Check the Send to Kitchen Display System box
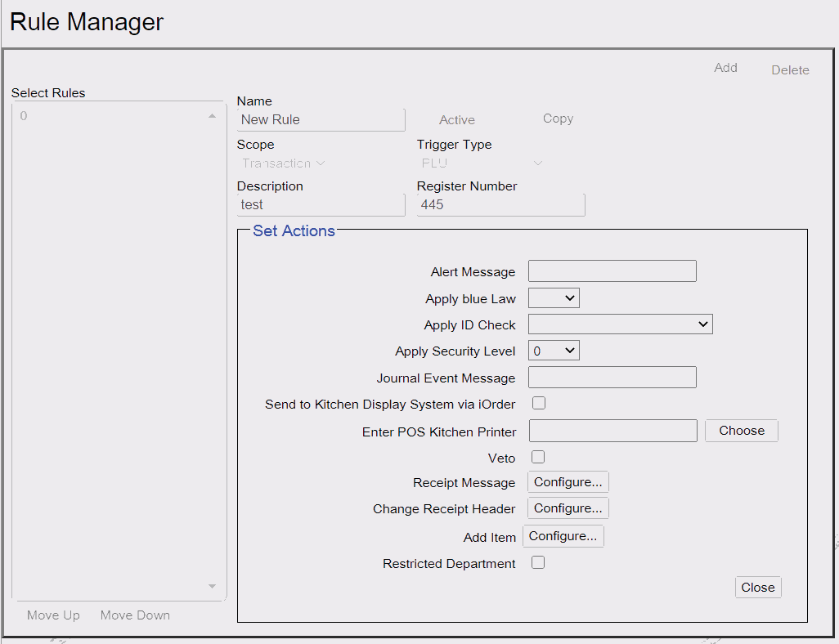Viewport: 839px width, 644px height. coord(539,403)
